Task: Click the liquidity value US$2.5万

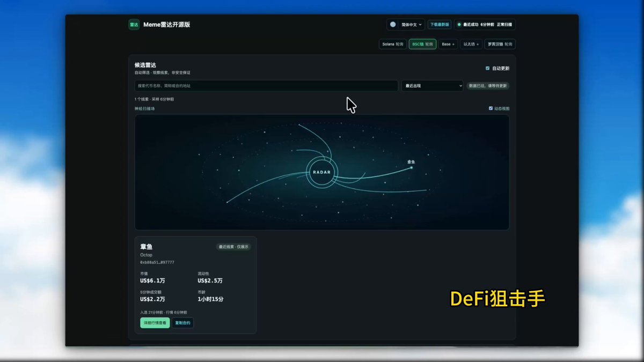Action: click(x=210, y=280)
